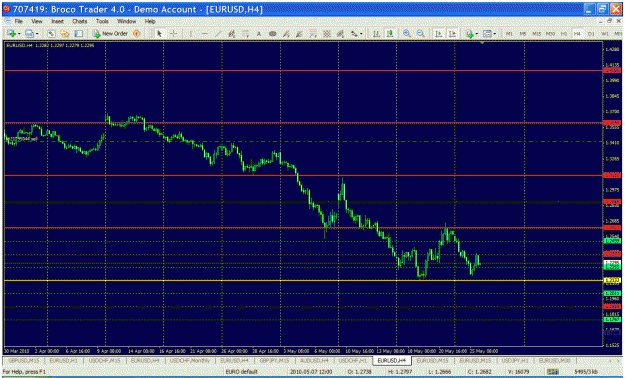This screenshot has width=625, height=378.
Task: Select the Gann grid tool icon
Action: click(x=327, y=34)
